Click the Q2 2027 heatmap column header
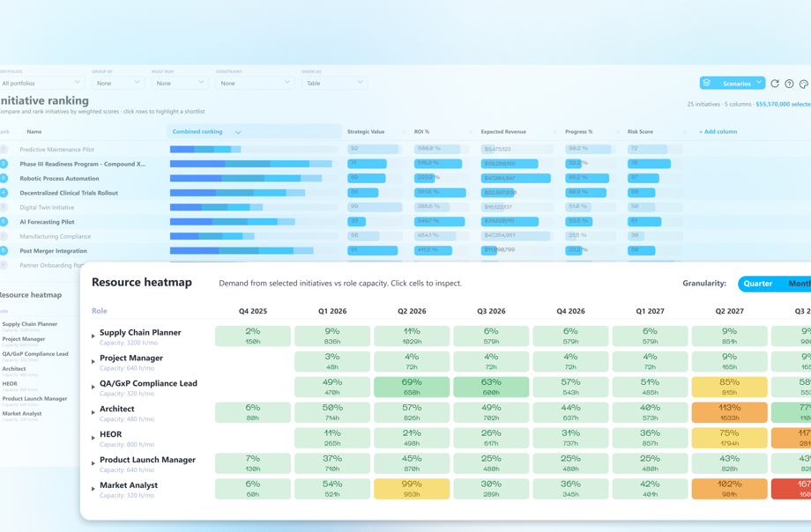The height and width of the screenshot is (532, 811). coord(729,311)
